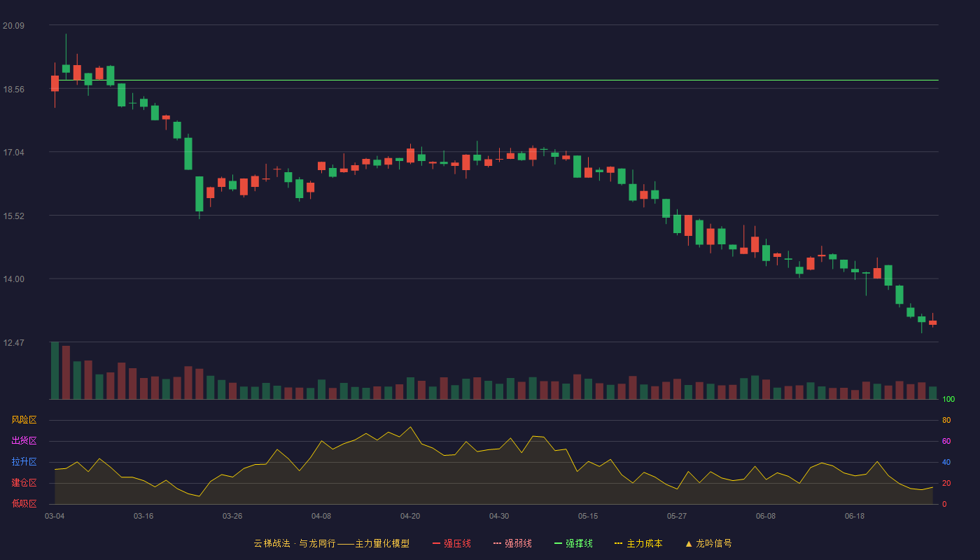This screenshot has width=980, height=560.
Task: Select the 建仓区 zone label
Action: 24,483
